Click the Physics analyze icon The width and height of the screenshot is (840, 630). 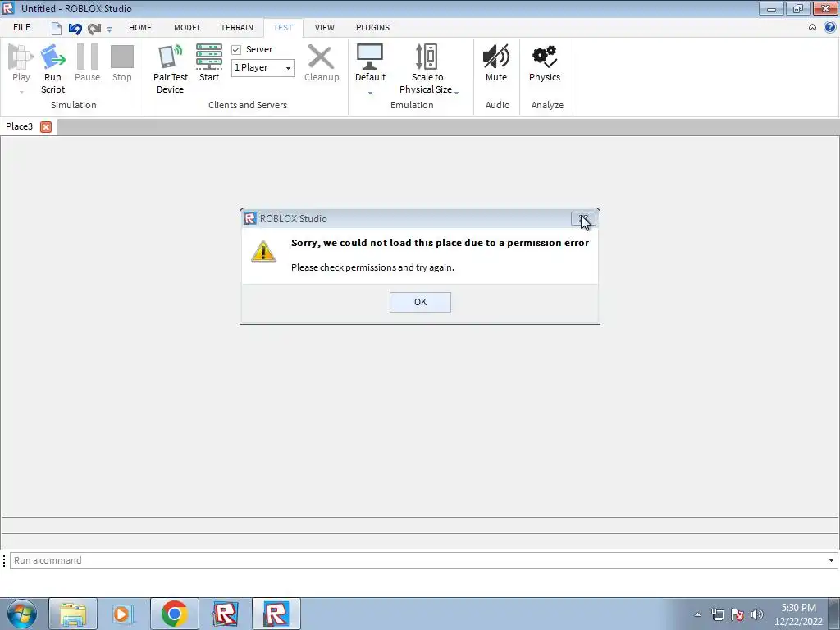pos(545,57)
